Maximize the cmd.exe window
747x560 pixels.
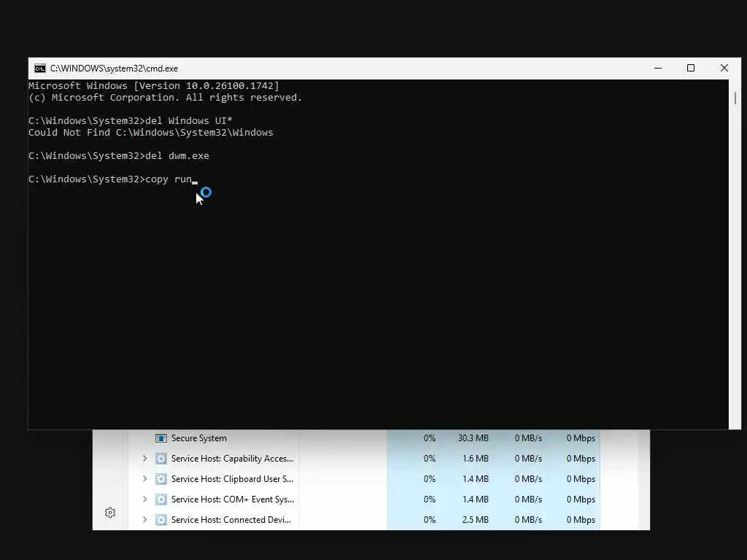pyautogui.click(x=691, y=68)
